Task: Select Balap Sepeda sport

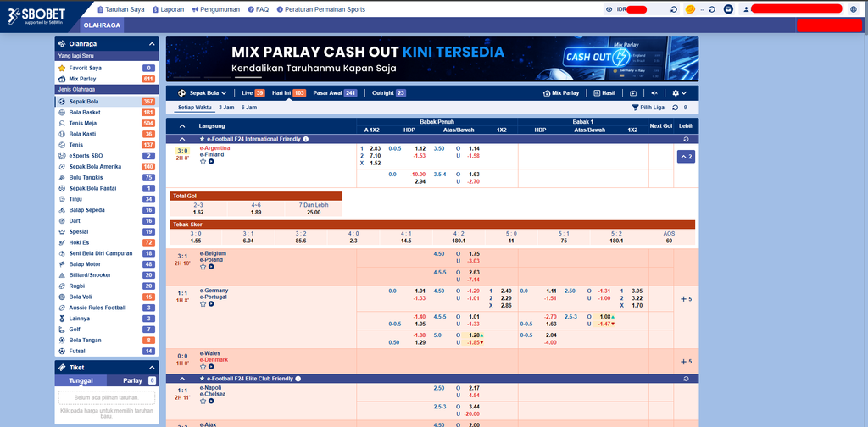Action: 106,210
